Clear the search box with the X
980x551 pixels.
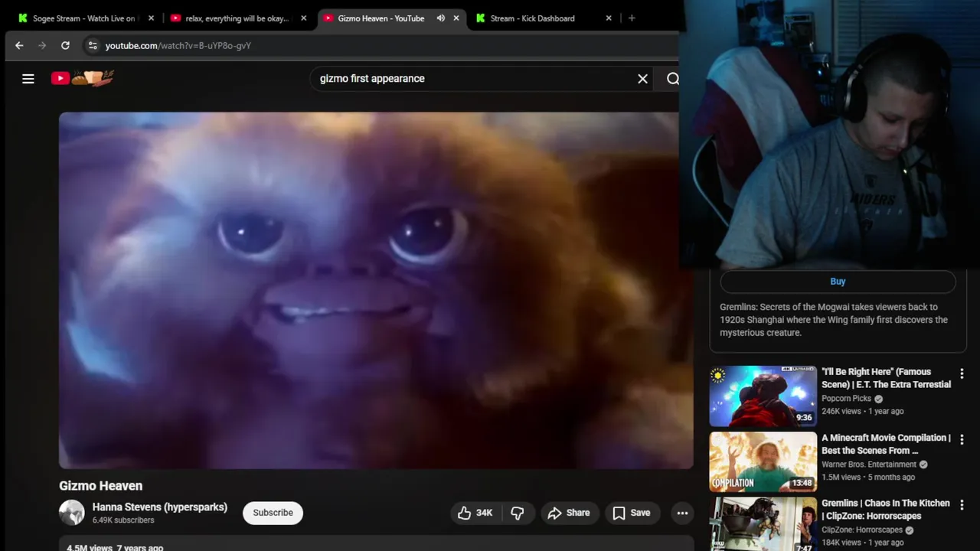coord(642,79)
